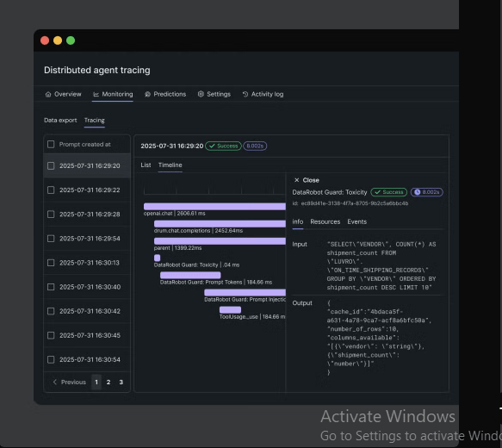Click the trace header Success badge

click(223, 146)
